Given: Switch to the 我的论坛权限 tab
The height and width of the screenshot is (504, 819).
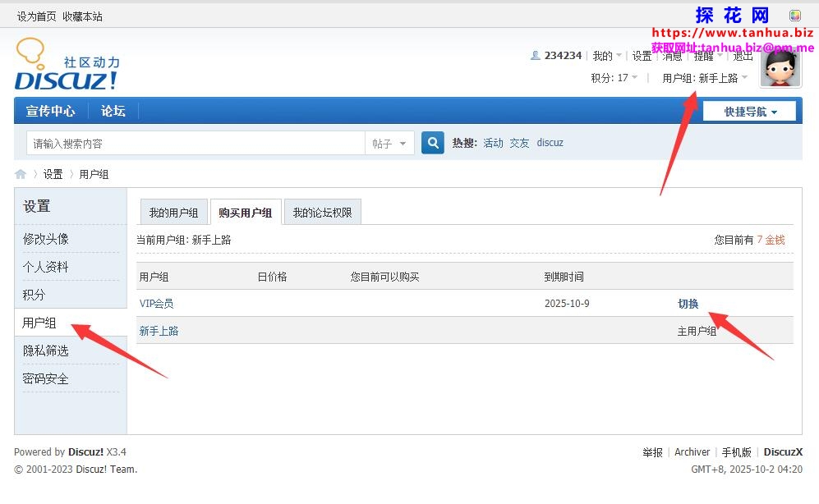Looking at the screenshot, I should [322, 213].
